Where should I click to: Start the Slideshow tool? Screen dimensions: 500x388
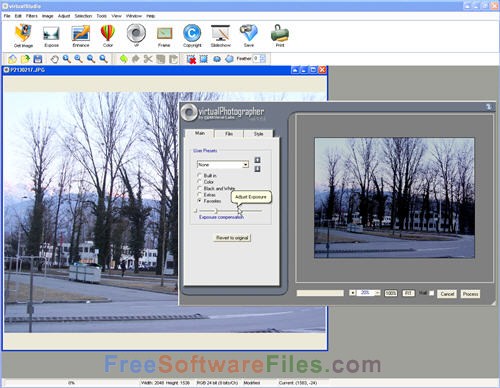tap(220, 36)
